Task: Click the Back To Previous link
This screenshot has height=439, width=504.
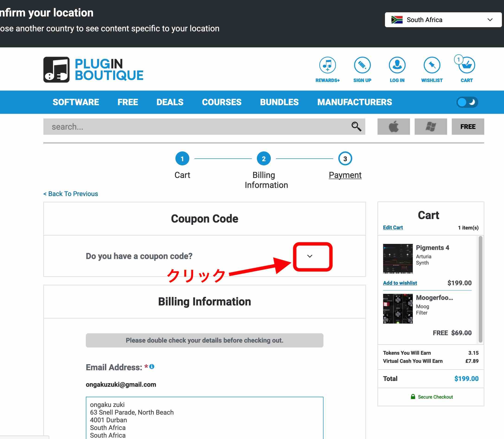Action: pos(71,194)
